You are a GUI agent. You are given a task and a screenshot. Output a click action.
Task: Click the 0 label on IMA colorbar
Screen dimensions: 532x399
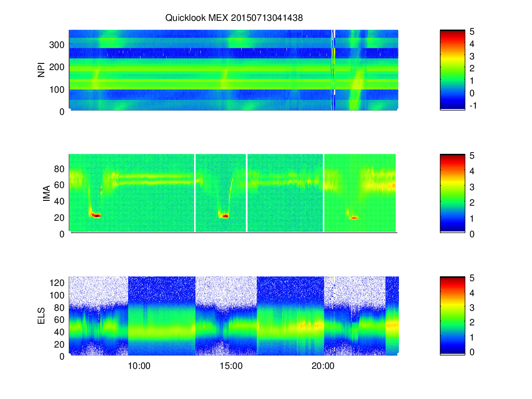click(x=473, y=234)
